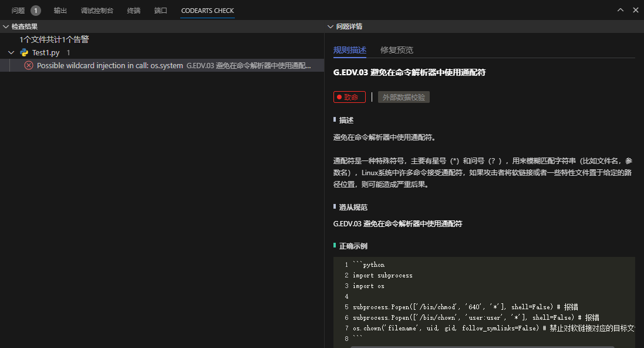Click the ```python code fence line
The width and height of the screenshot is (644, 348).
pos(369,265)
